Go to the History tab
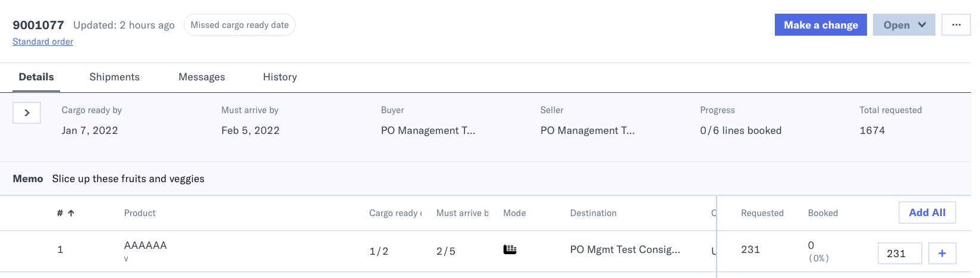 (x=279, y=77)
